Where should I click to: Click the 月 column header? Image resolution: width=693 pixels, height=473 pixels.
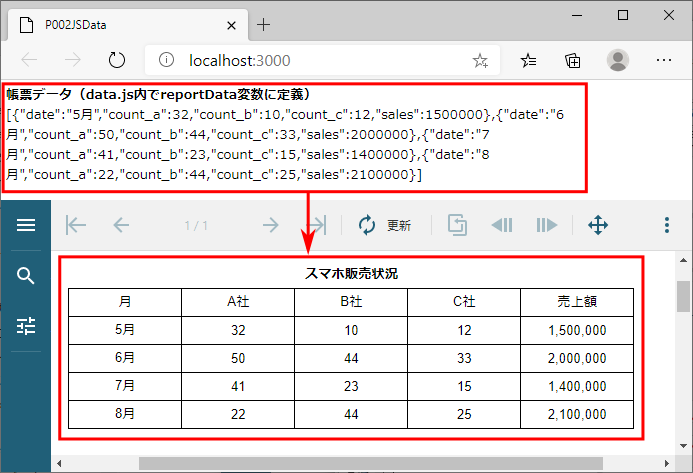[125, 302]
